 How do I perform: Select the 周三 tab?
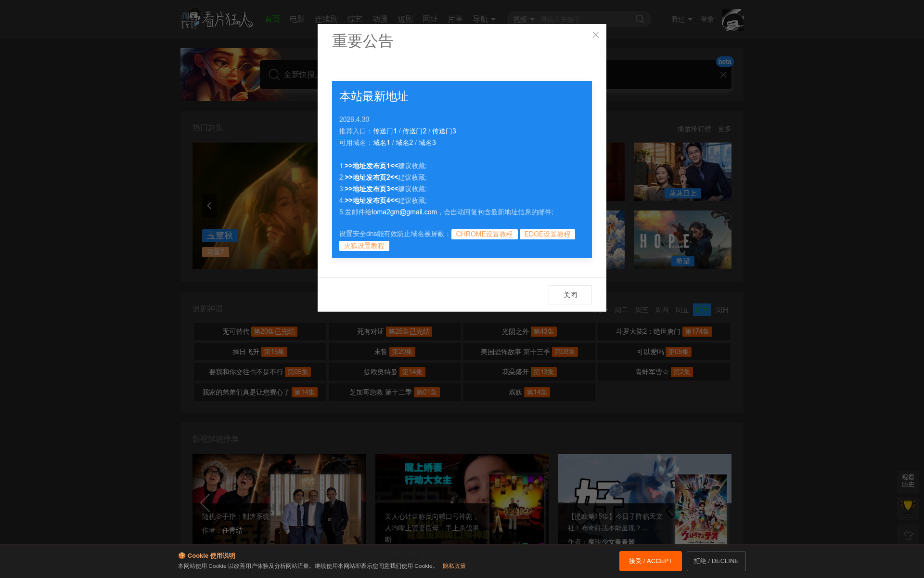tap(641, 310)
